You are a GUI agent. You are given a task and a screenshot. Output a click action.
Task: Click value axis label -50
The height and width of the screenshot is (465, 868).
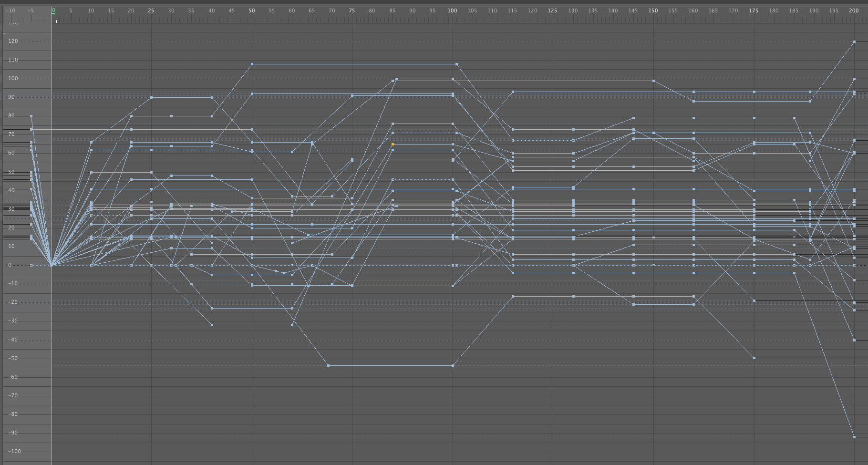12,358
